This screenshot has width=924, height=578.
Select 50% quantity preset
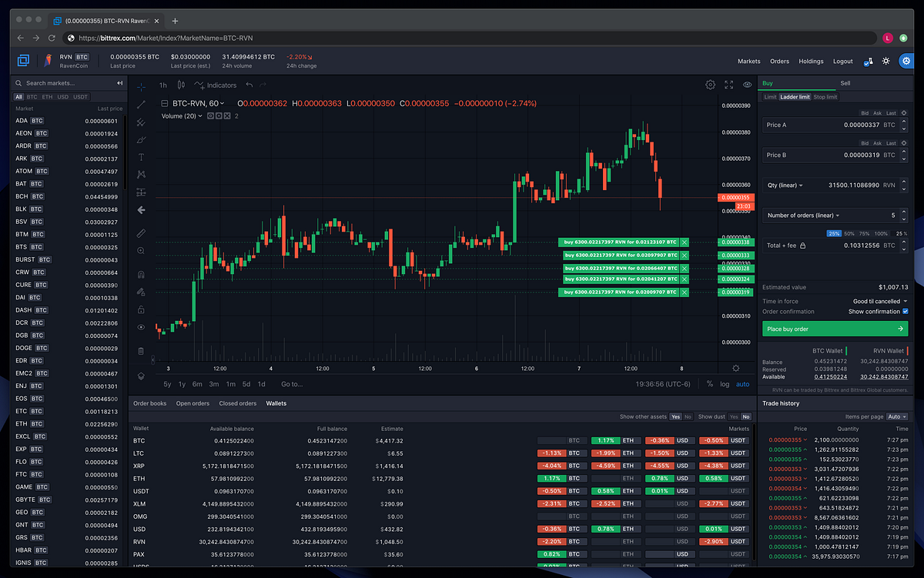coord(849,233)
